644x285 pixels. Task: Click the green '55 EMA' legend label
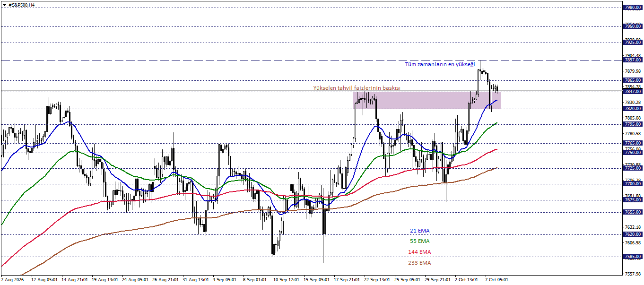coord(420,241)
